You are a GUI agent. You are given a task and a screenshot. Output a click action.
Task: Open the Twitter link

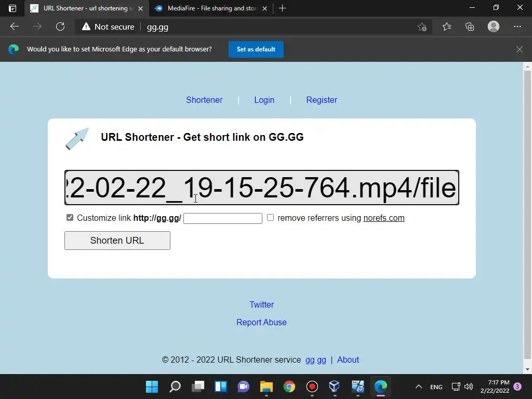[262, 304]
